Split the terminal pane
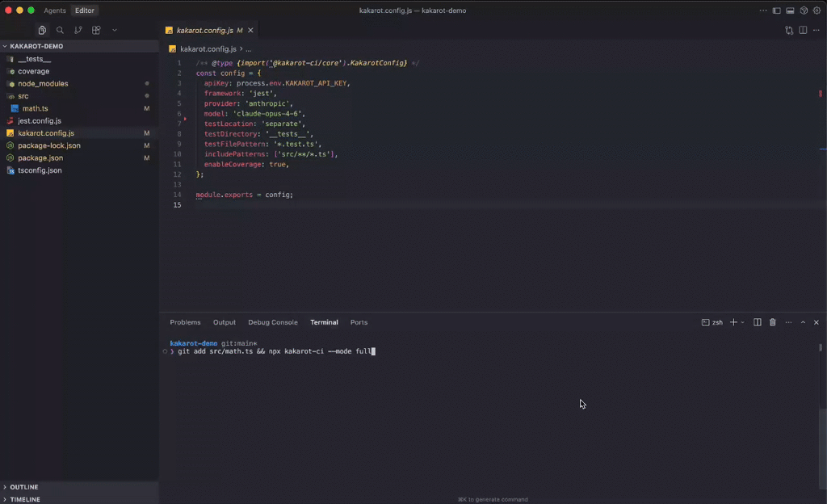 (x=758, y=322)
